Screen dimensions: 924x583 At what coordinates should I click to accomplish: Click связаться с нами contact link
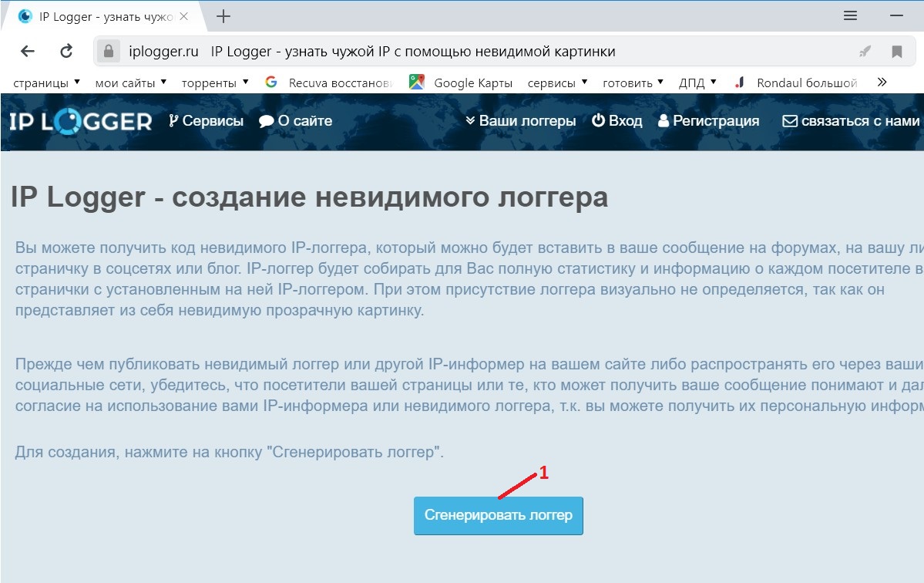[x=851, y=121]
